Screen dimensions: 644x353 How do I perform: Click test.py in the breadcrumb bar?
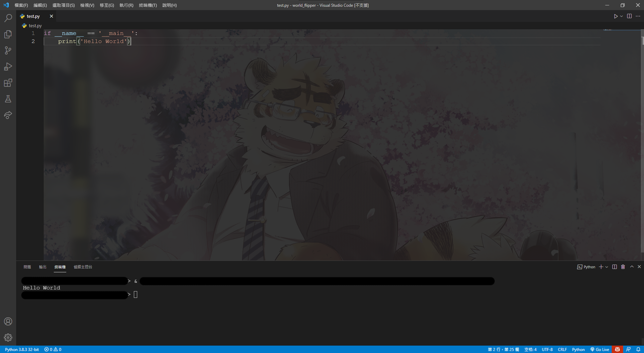[35, 26]
